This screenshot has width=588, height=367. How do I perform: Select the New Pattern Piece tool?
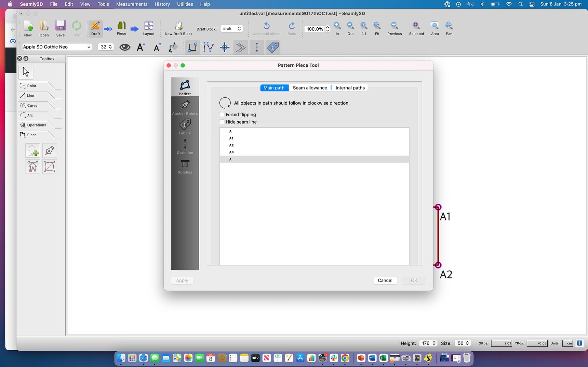click(x=32, y=150)
